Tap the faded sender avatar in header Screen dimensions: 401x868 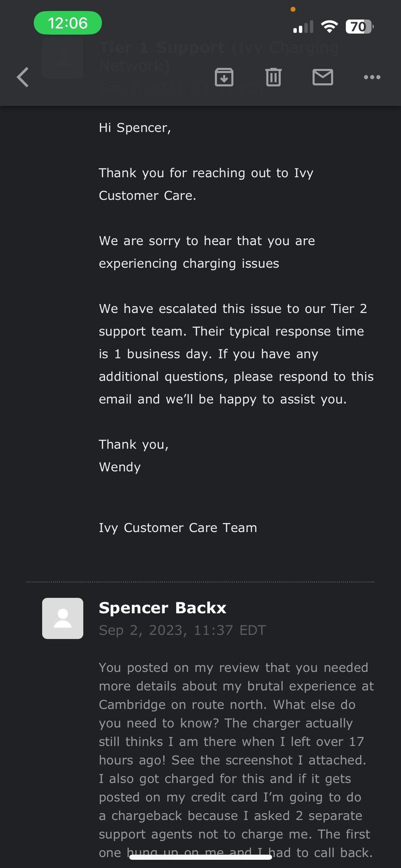62,58
